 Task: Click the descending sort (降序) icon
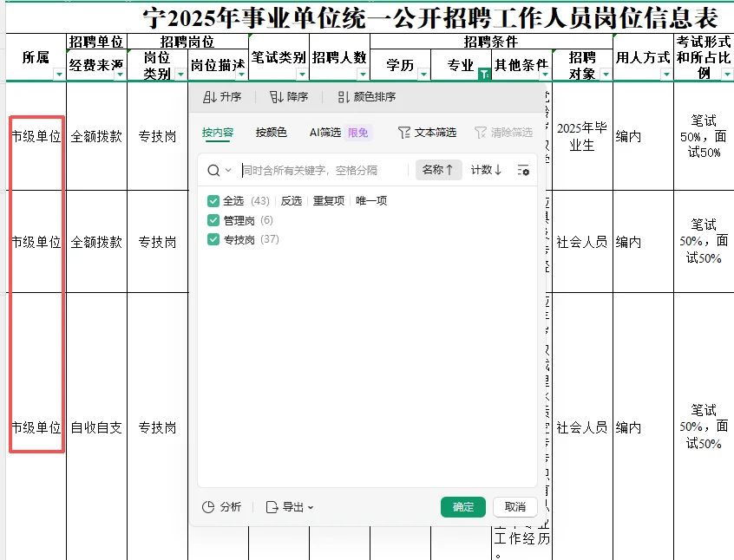tap(275, 97)
